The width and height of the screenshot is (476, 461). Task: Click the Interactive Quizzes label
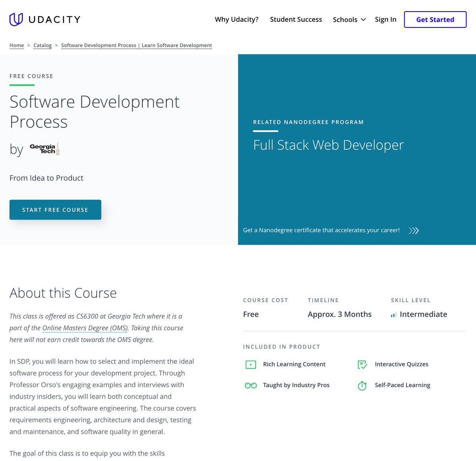click(x=401, y=364)
